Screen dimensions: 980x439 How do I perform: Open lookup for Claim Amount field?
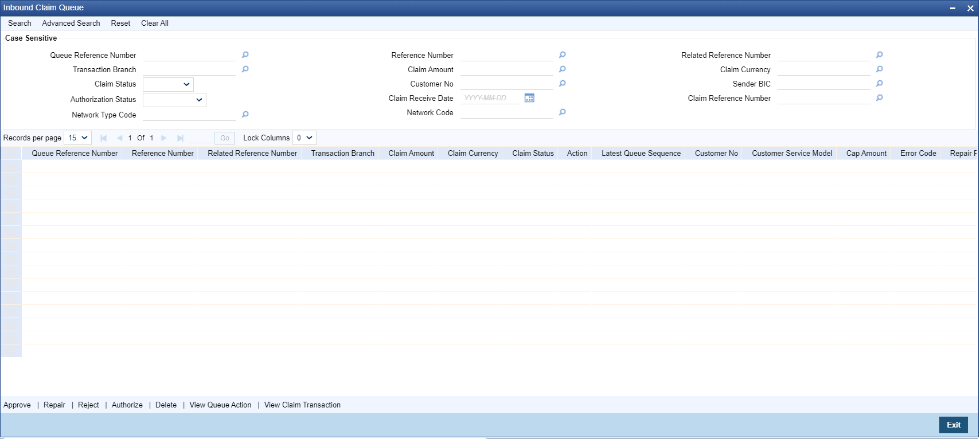click(562, 69)
